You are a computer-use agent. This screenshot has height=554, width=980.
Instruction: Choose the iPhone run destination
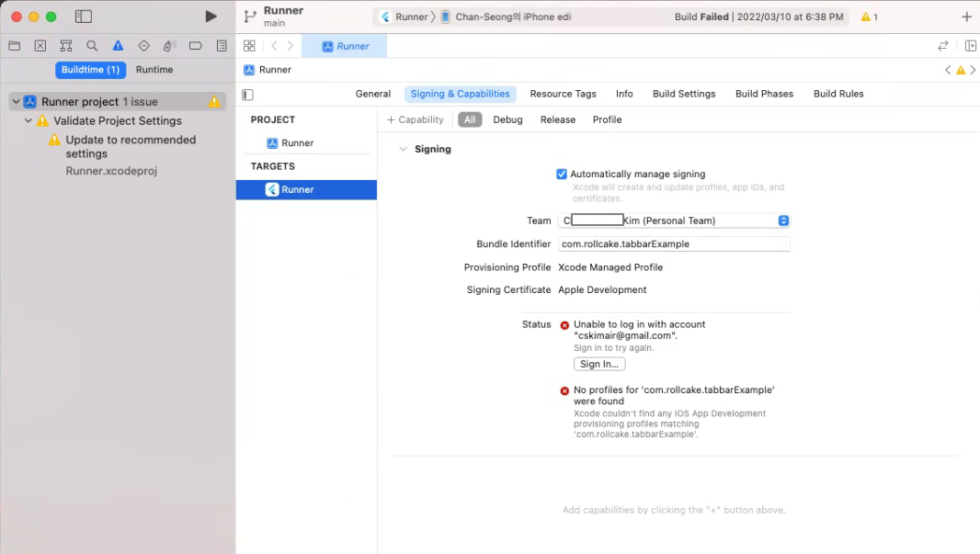coord(507,17)
